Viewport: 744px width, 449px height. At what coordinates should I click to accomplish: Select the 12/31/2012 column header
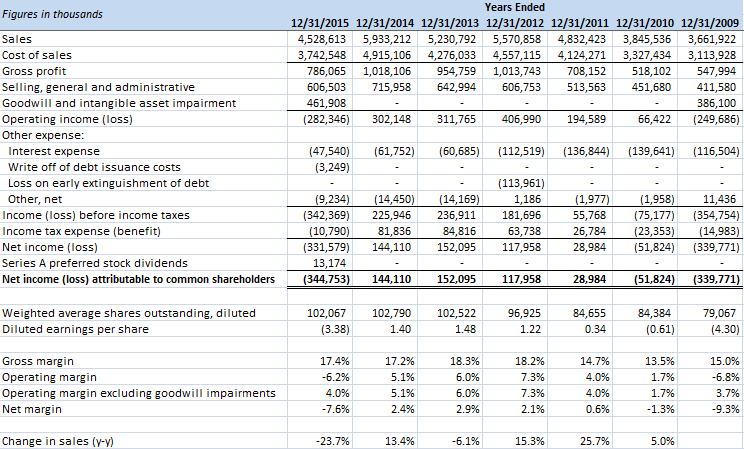coord(515,23)
